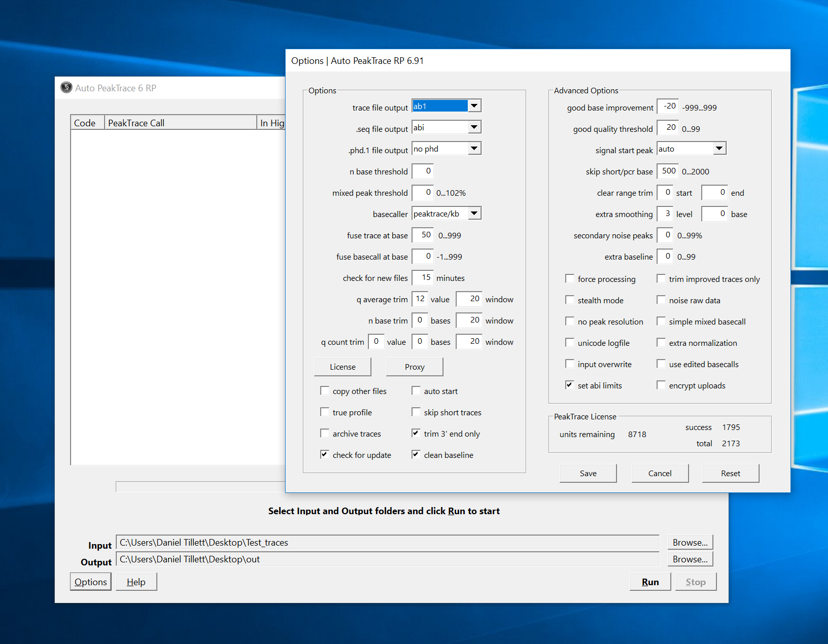Enable skip short traces checkbox
The height and width of the screenshot is (644, 828).
416,412
